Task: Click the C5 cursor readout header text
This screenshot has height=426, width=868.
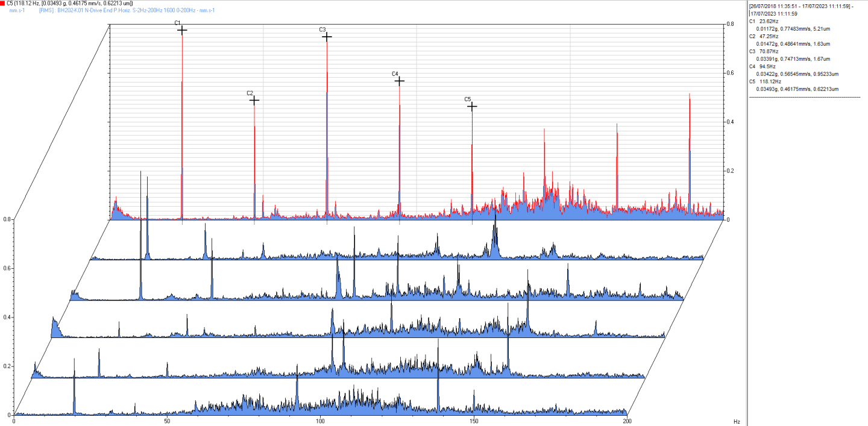Action: (70, 4)
